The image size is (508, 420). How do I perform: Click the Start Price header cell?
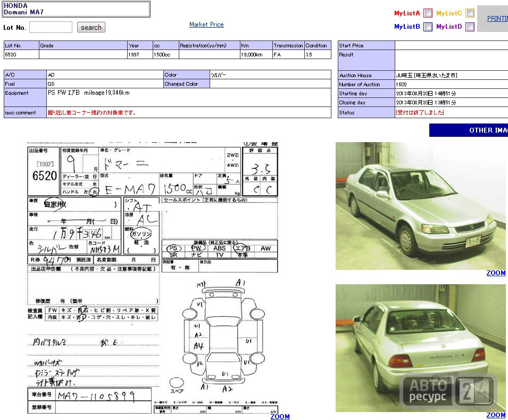point(366,45)
